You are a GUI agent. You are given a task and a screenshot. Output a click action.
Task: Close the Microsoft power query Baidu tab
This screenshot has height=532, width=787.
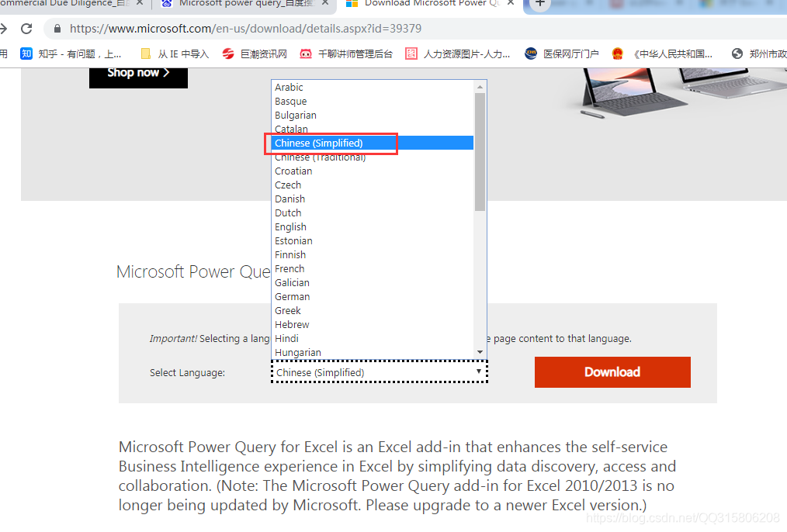coord(324,3)
